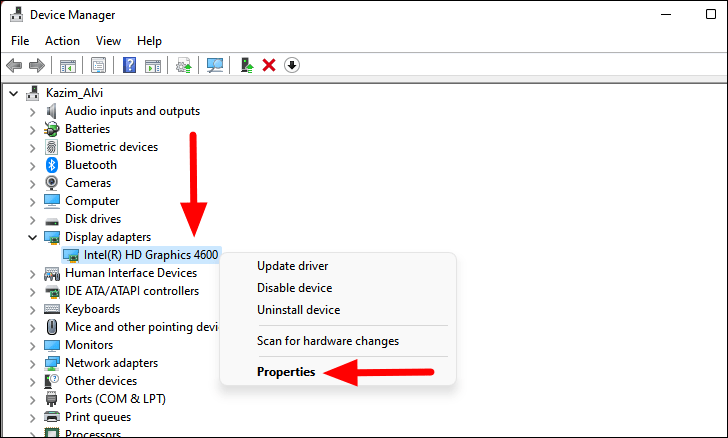Click the Forward arrow toolbar icon
This screenshot has width=728, height=438.
[x=37, y=65]
